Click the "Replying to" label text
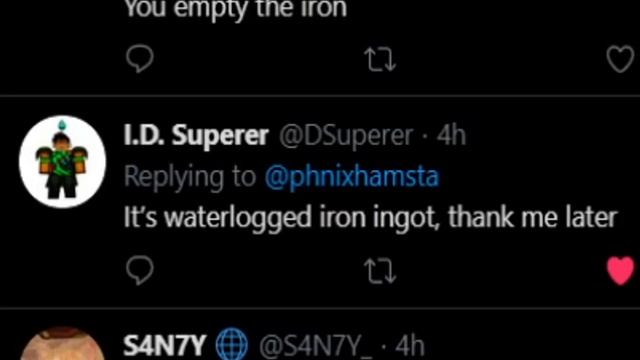Screen dimensions: 640x360 (190, 176)
